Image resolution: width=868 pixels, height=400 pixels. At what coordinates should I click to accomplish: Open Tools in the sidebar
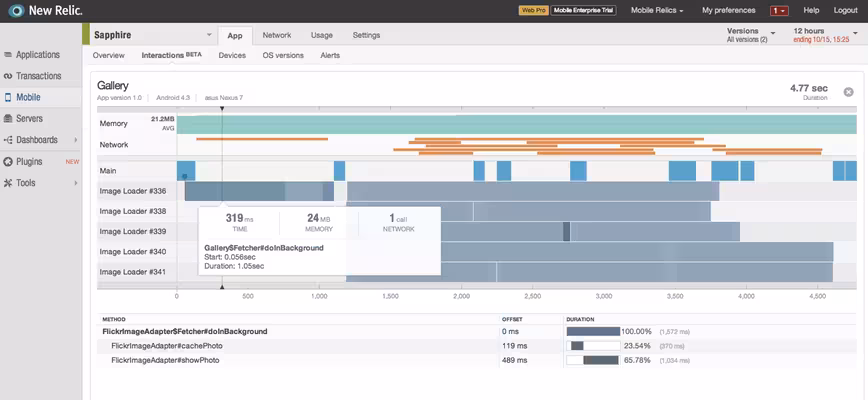click(25, 183)
